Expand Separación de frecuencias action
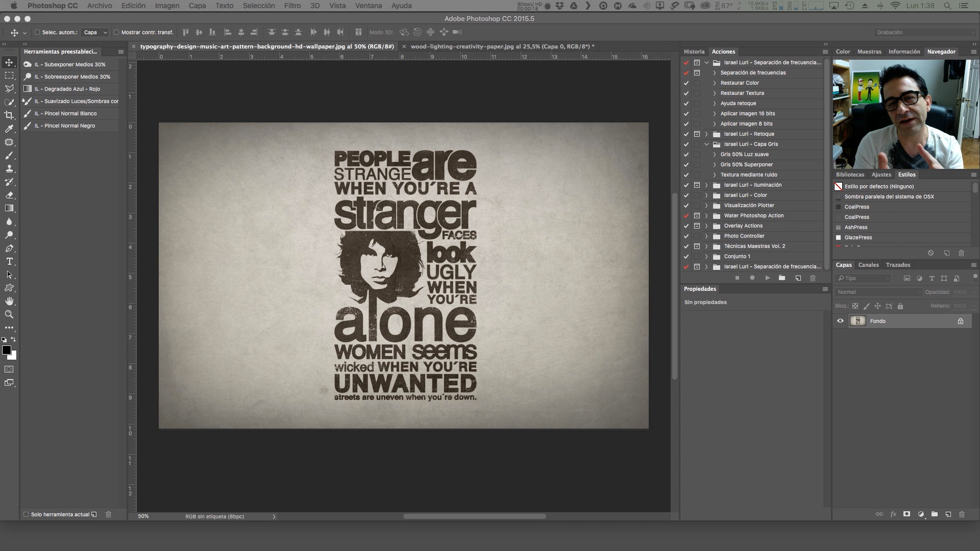 715,73
